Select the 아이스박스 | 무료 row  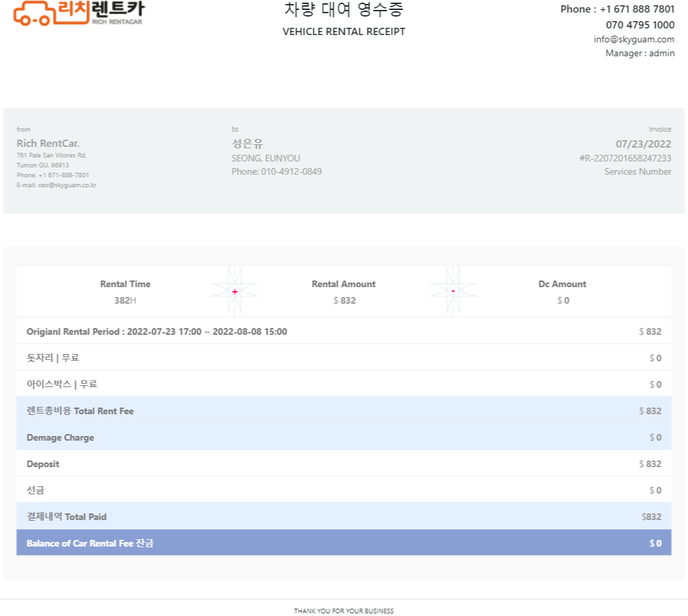pyautogui.click(x=344, y=384)
